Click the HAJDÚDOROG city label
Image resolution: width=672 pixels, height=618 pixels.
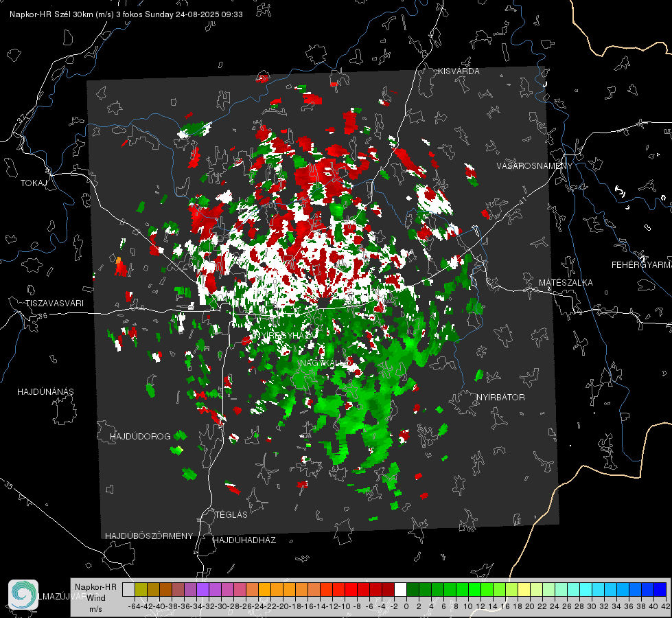click(x=140, y=436)
